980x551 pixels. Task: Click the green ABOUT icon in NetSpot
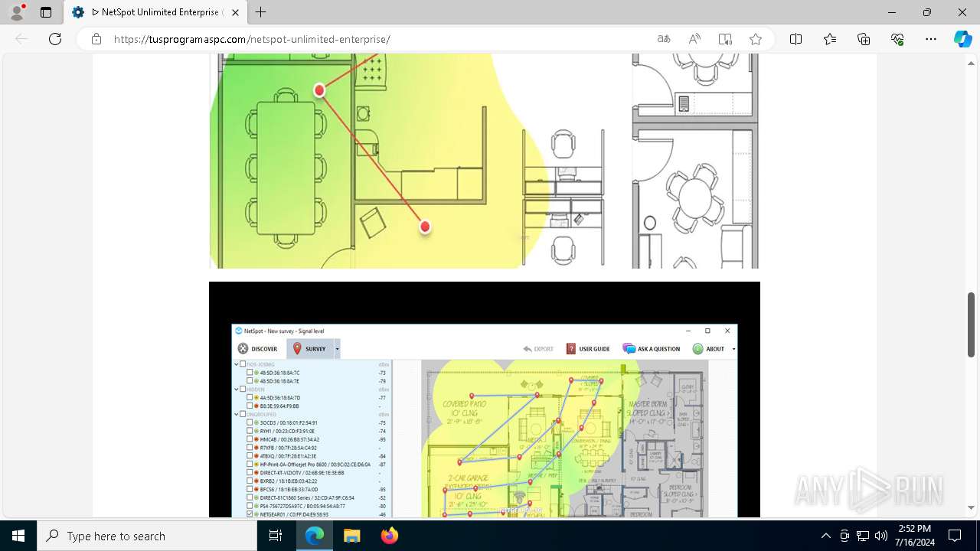point(697,349)
